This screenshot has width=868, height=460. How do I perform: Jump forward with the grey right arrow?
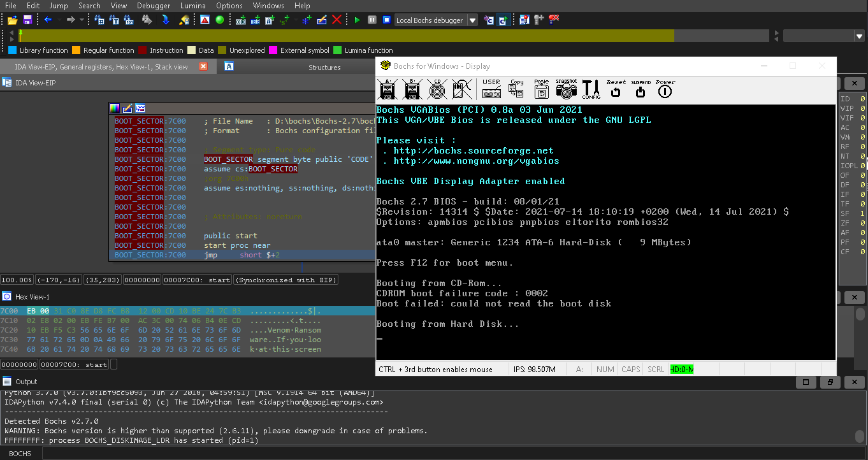coord(71,20)
